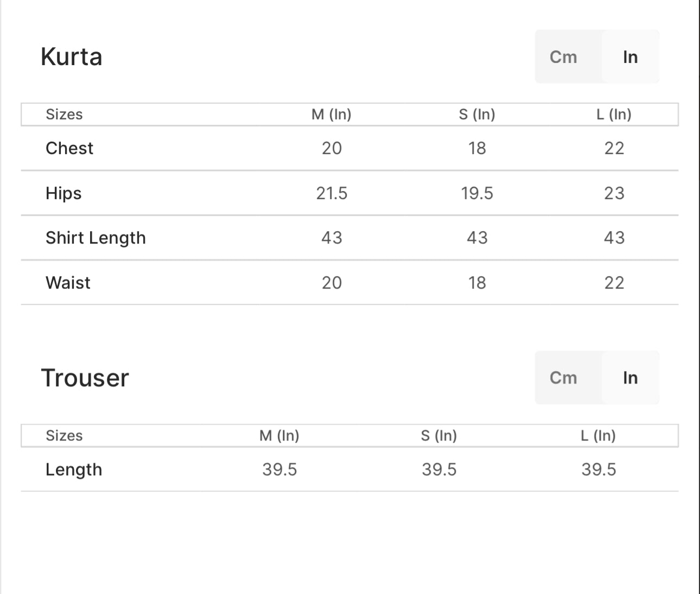This screenshot has height=594, width=700.
Task: Click the Trouser section heading
Action: 85,378
